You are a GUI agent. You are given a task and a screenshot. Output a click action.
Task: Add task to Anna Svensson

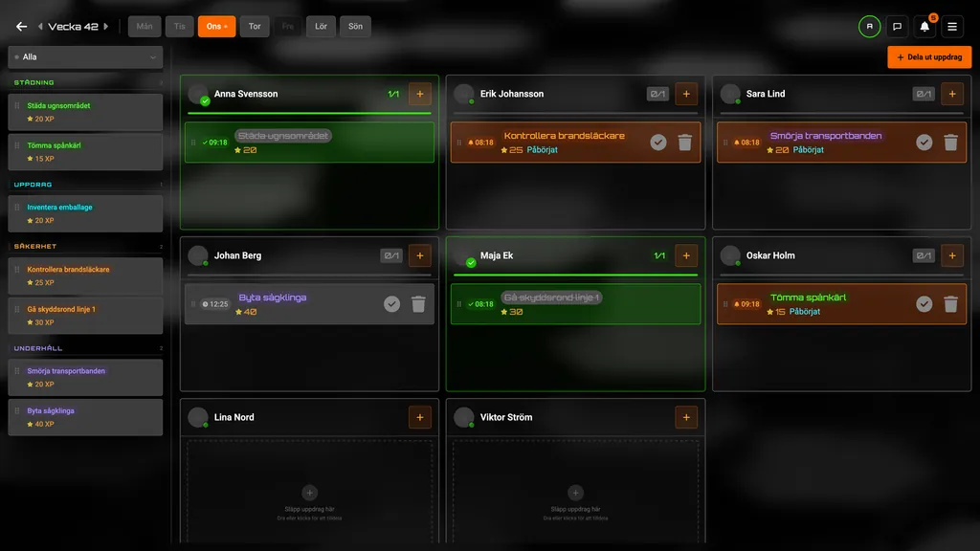click(x=420, y=94)
